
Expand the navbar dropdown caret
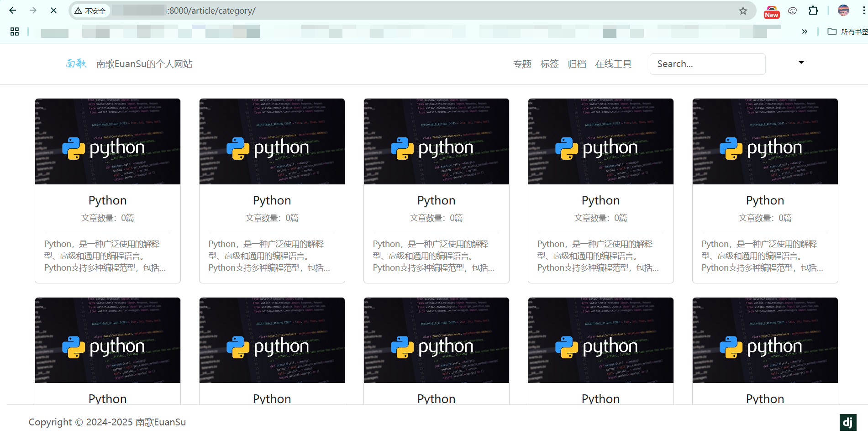(x=801, y=63)
